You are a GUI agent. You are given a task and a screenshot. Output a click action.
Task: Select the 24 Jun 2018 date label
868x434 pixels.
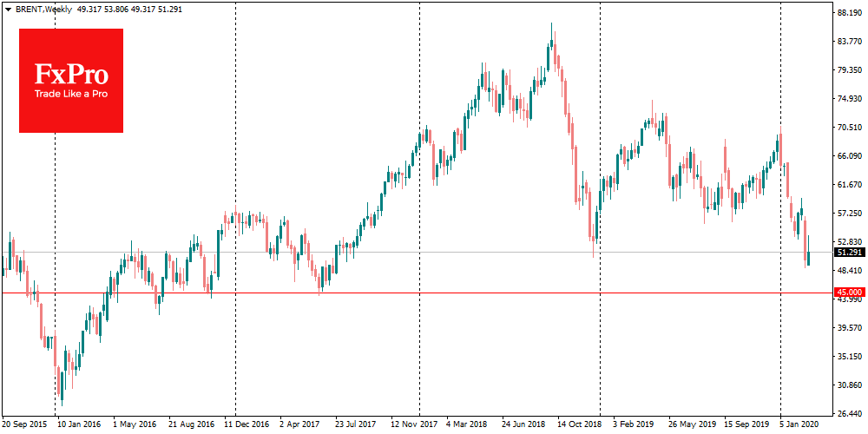(523, 425)
